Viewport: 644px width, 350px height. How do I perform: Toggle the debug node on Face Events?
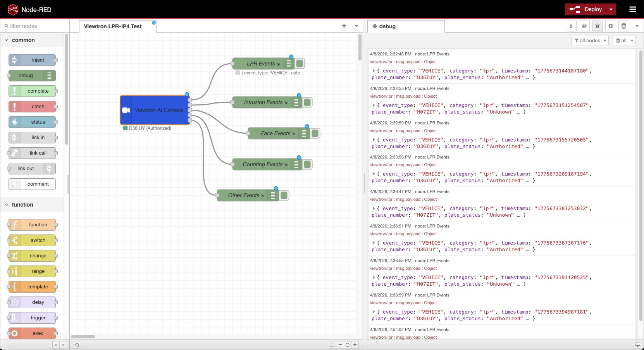click(x=315, y=133)
